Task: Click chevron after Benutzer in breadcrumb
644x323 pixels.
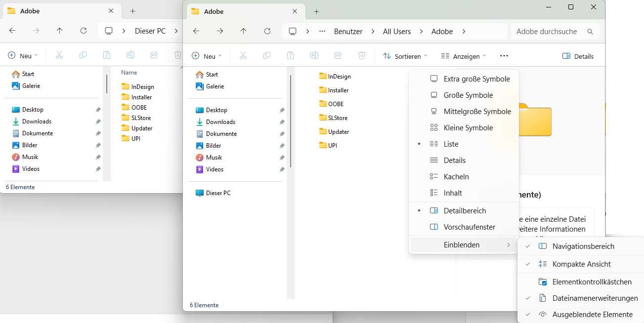Action: (373, 31)
